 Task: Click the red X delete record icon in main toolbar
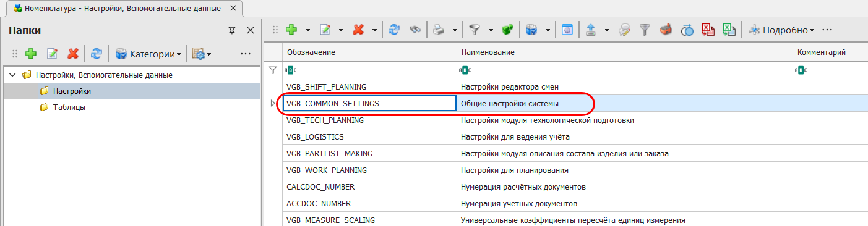[358, 30]
